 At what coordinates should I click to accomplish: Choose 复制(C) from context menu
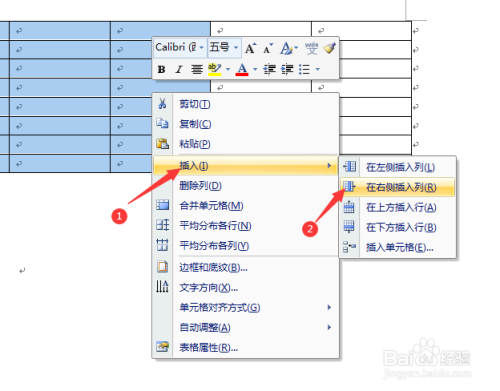(x=195, y=124)
